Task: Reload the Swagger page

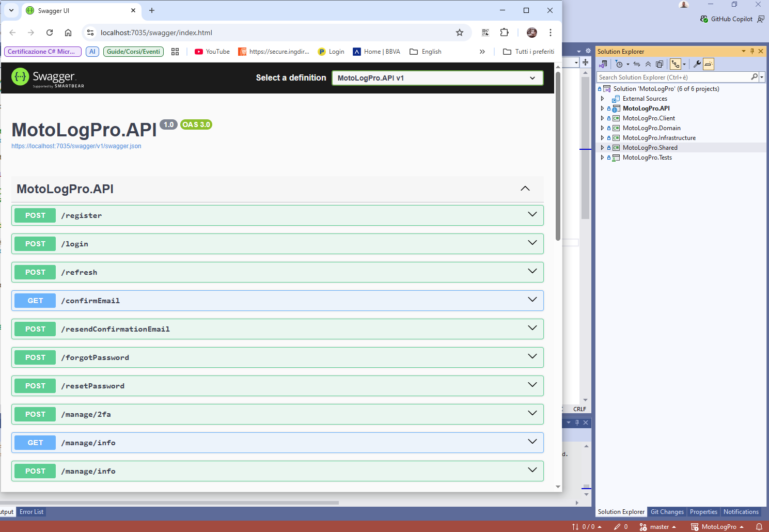Action: point(50,33)
